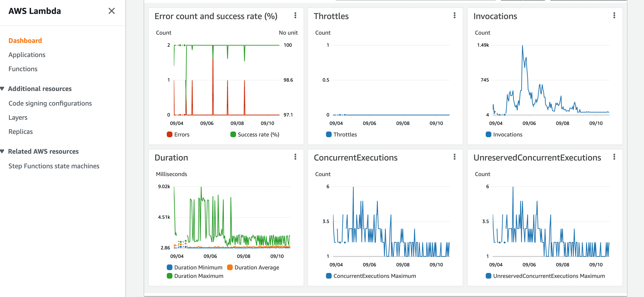Open UnreservedConcurrentExecutions widget options menu

click(x=614, y=157)
